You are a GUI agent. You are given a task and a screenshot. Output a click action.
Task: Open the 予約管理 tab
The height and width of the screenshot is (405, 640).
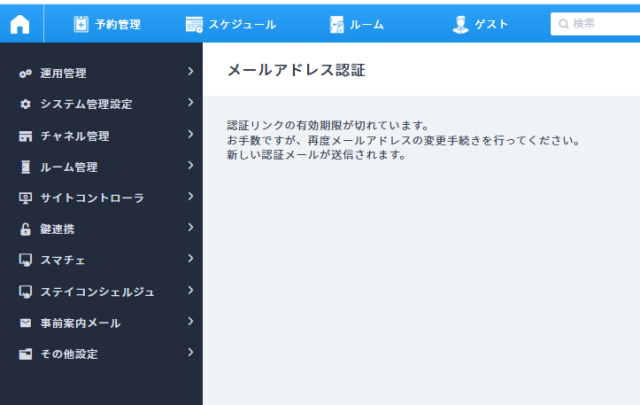[107, 24]
